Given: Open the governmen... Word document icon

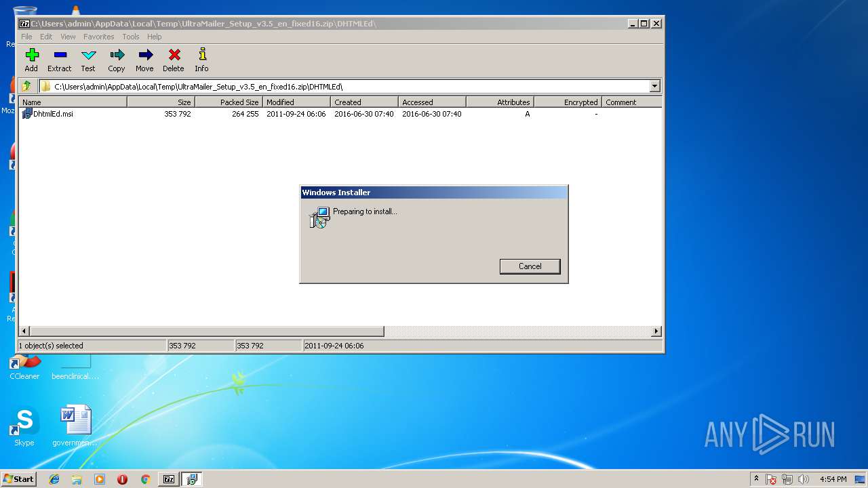Looking at the screenshot, I should pos(75,426).
